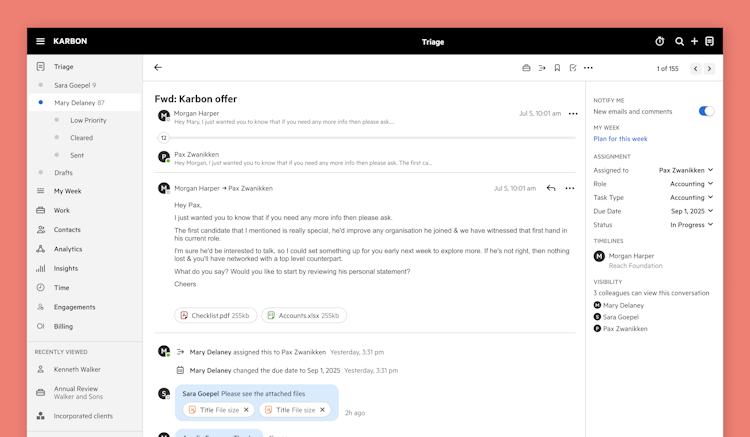
Task: Select My Week in the sidebar
Action: (x=68, y=191)
